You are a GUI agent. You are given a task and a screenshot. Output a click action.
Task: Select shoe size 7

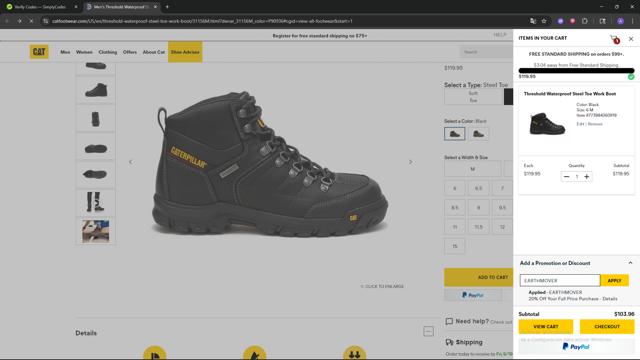pos(502,188)
